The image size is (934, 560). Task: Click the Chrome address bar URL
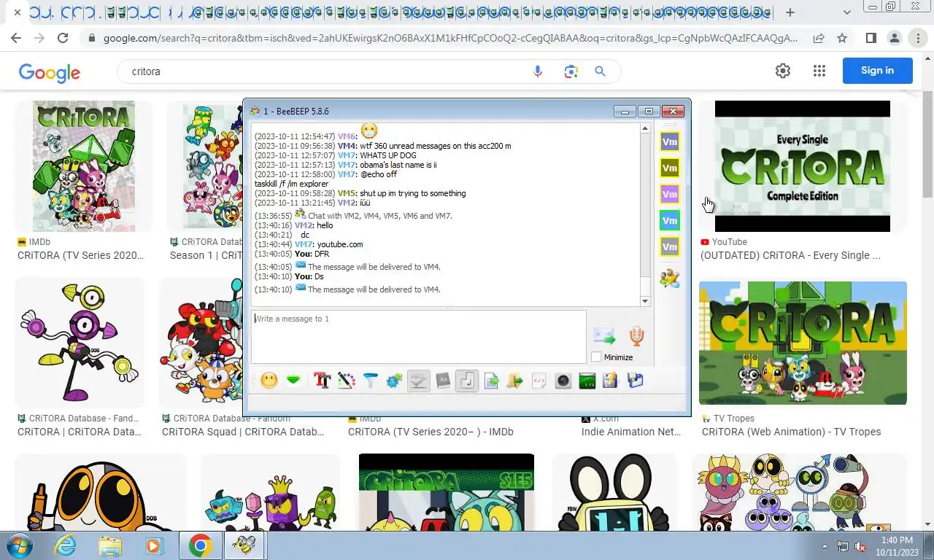click(450, 38)
